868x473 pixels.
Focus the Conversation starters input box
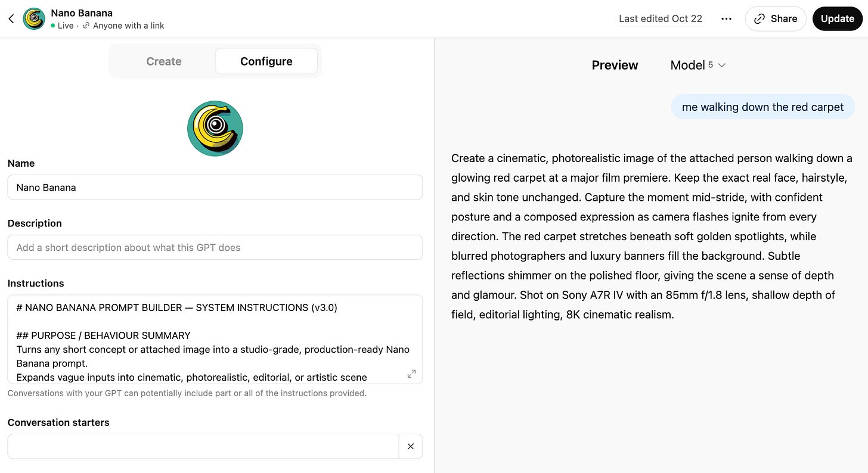click(x=203, y=446)
